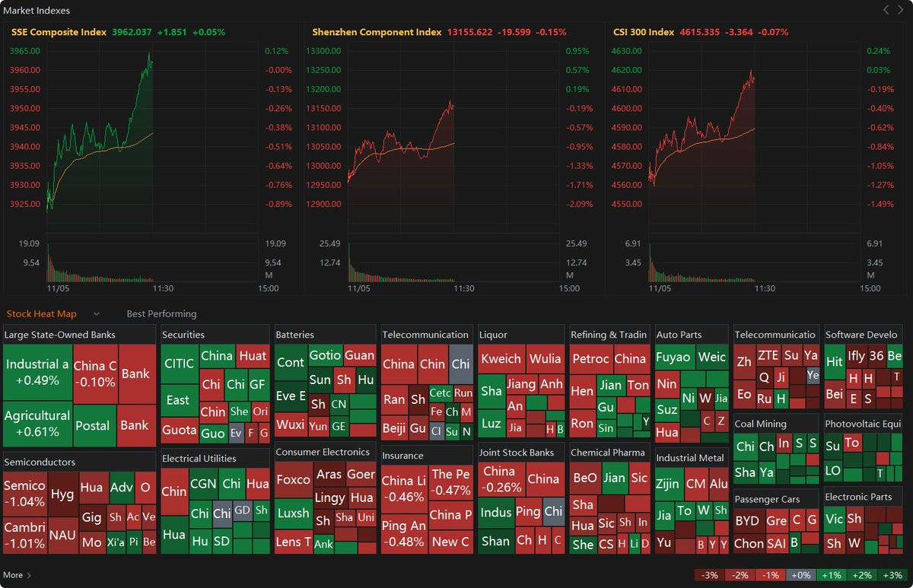Open Refining & Tradin sector header
The height and width of the screenshot is (588, 913).
coord(609,334)
